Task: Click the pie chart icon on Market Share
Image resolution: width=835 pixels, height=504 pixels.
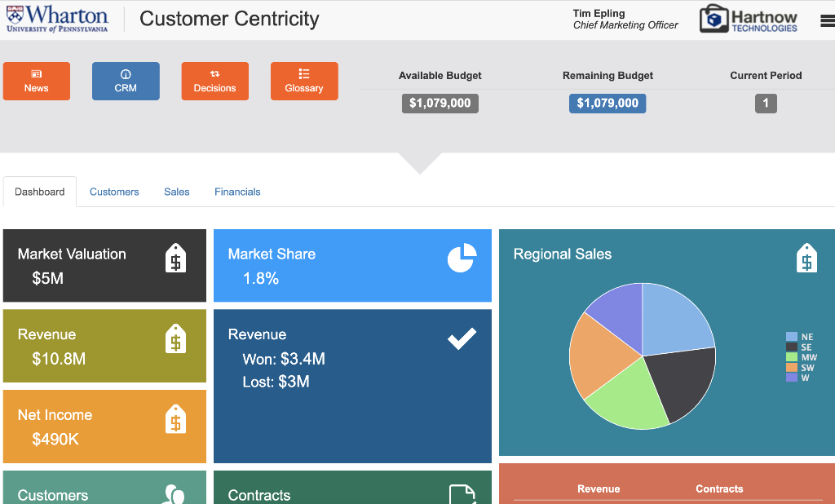Action: coord(461,256)
